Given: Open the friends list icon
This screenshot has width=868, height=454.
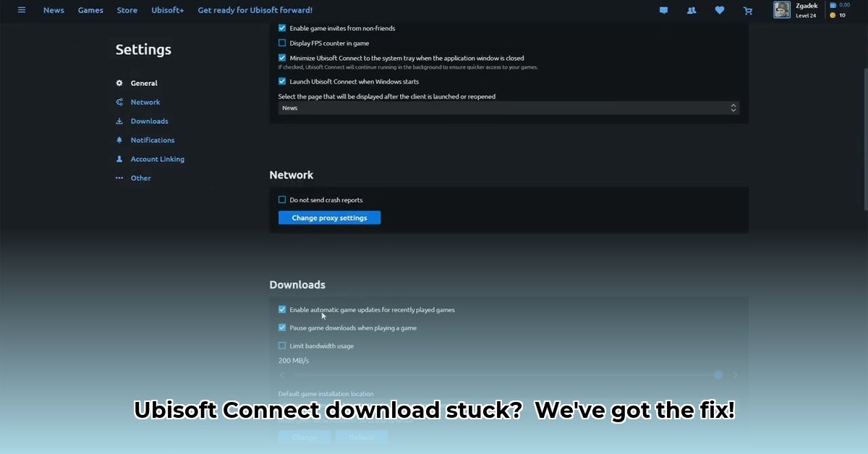Looking at the screenshot, I should 692,10.
